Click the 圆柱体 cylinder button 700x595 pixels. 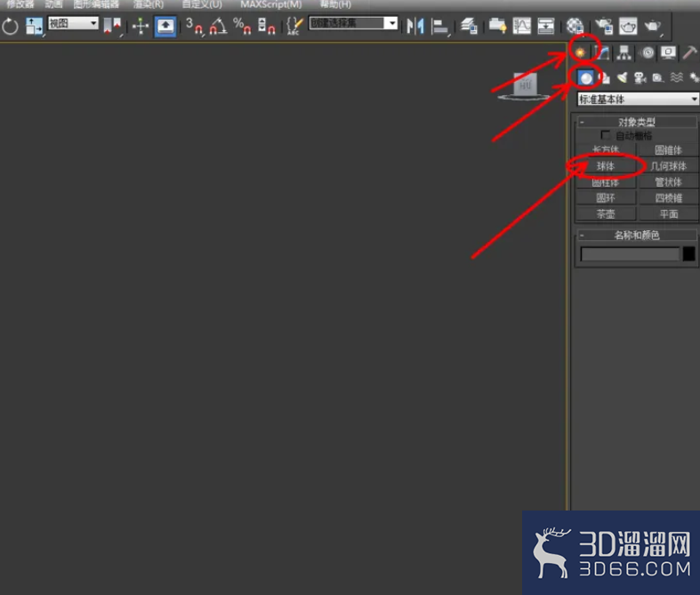pos(606,182)
